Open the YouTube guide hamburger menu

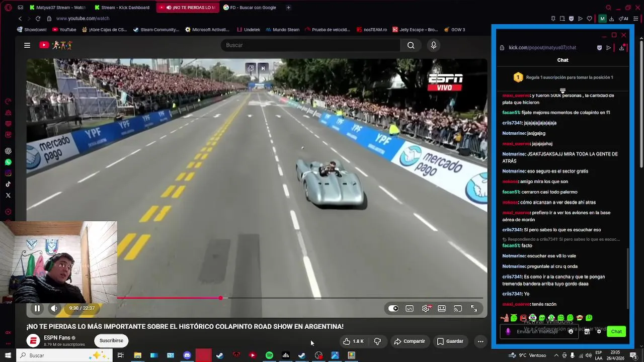(27, 45)
